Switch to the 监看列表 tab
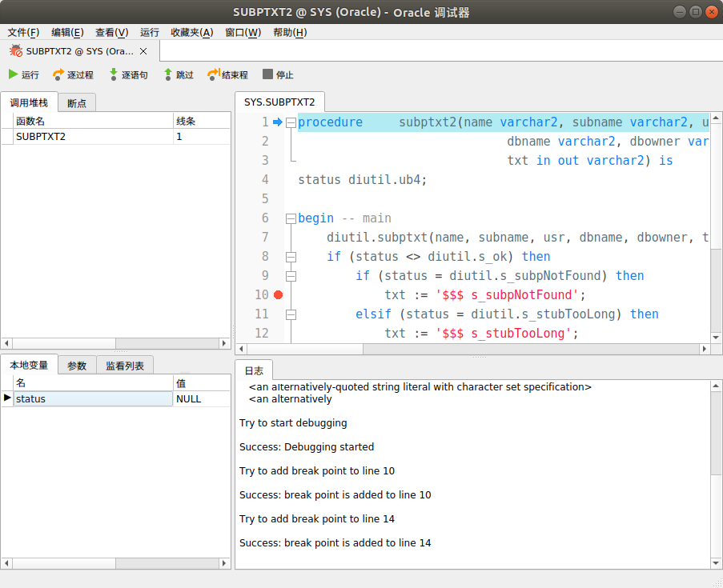Viewport: 723px width, 588px height. (x=124, y=366)
